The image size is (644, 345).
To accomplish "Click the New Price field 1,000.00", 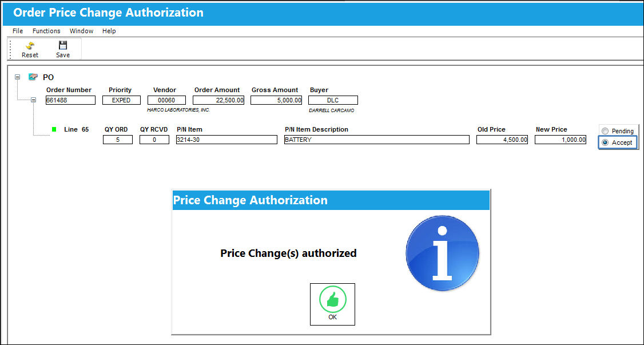I will [x=560, y=140].
